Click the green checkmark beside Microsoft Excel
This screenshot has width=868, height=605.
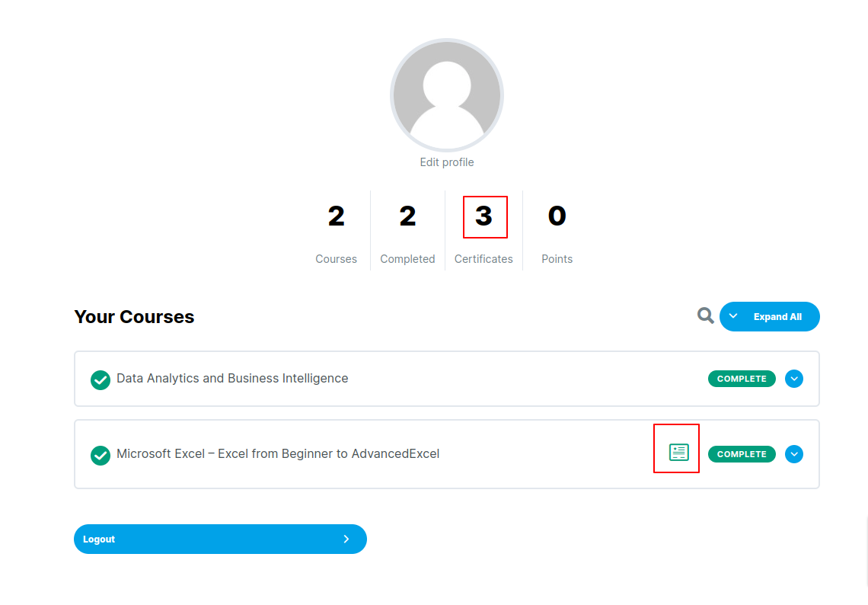(101, 455)
